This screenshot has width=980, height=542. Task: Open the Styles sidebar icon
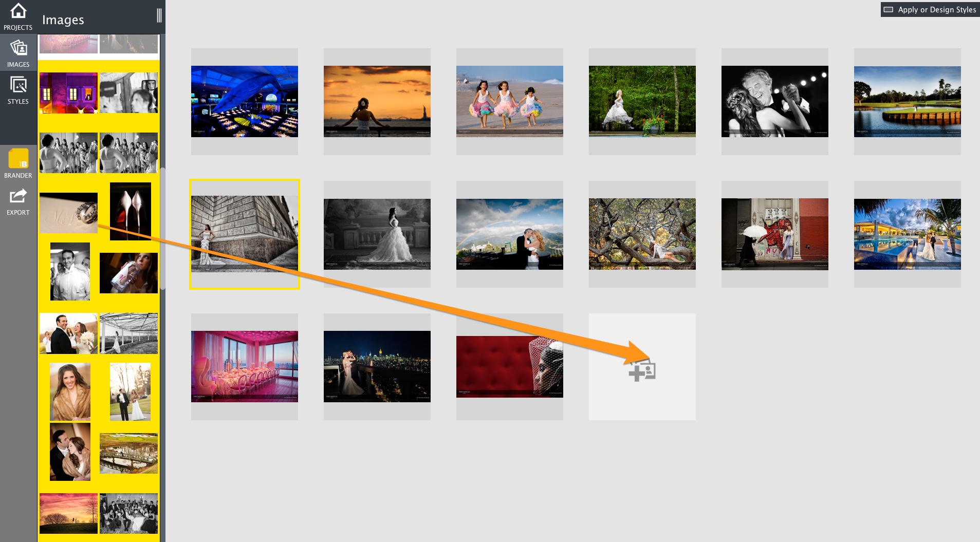tap(18, 90)
